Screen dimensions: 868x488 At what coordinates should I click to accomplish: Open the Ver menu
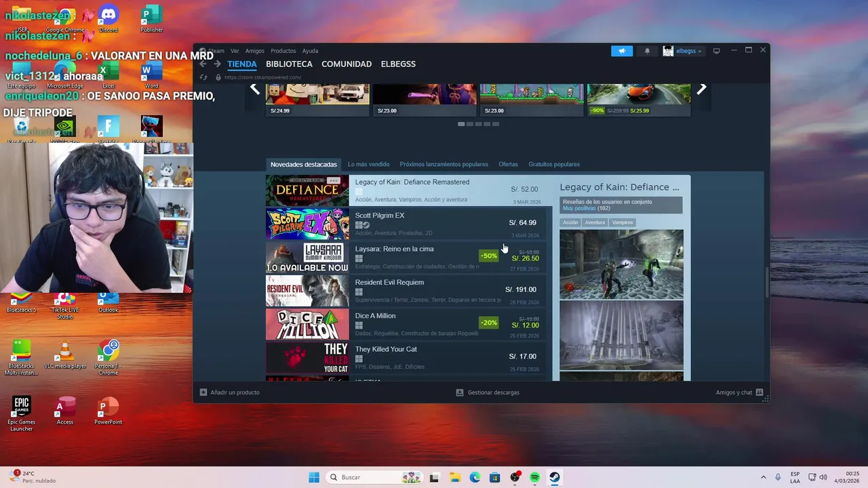pyautogui.click(x=235, y=51)
